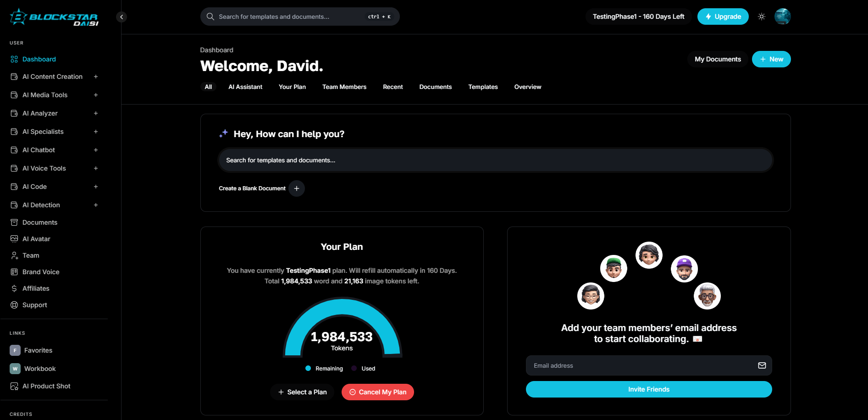Expand the AI Voice Tools section
Viewport: 868px width, 420px height.
pos(95,168)
